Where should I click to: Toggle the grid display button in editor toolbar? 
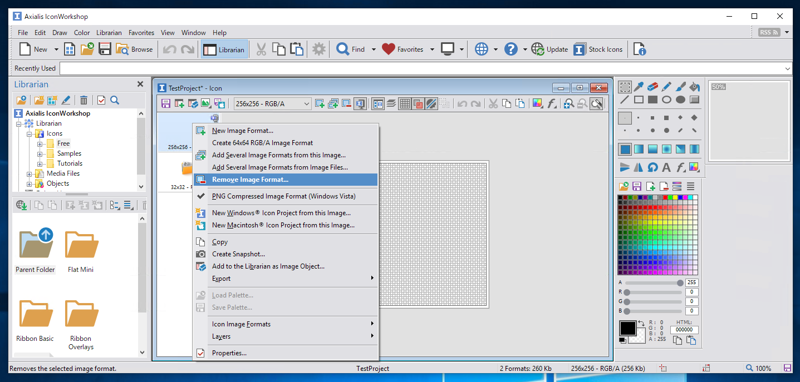(404, 104)
